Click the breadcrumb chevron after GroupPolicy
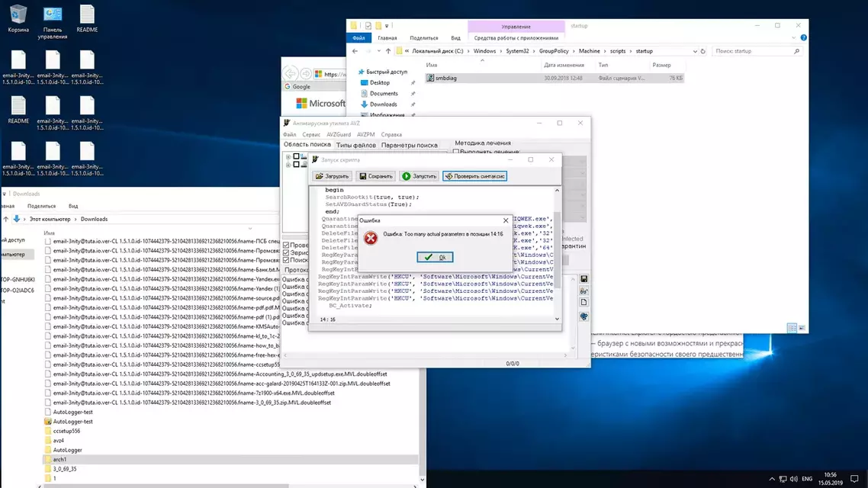This screenshot has height=488, width=868. (574, 51)
